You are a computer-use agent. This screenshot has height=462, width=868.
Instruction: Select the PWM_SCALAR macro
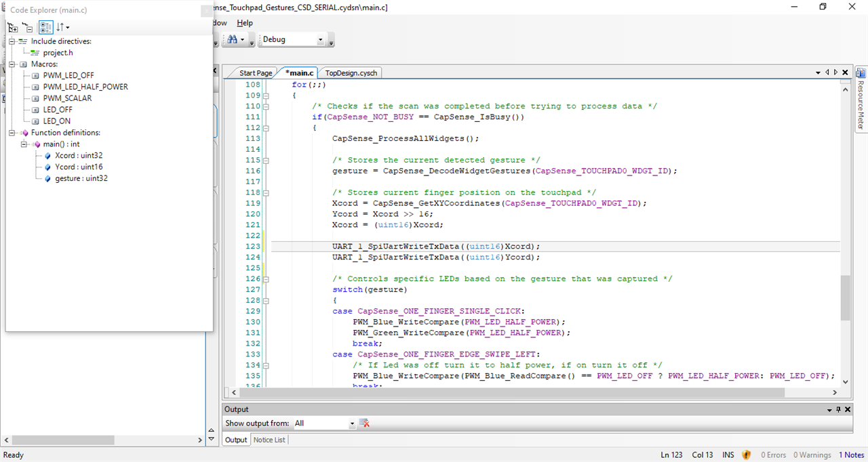(x=67, y=98)
